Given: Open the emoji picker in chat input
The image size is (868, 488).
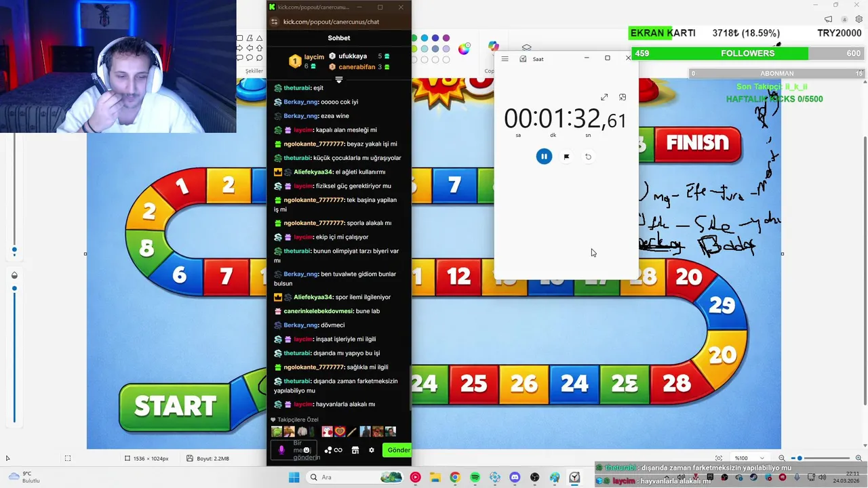Looking at the screenshot, I should pos(307,450).
